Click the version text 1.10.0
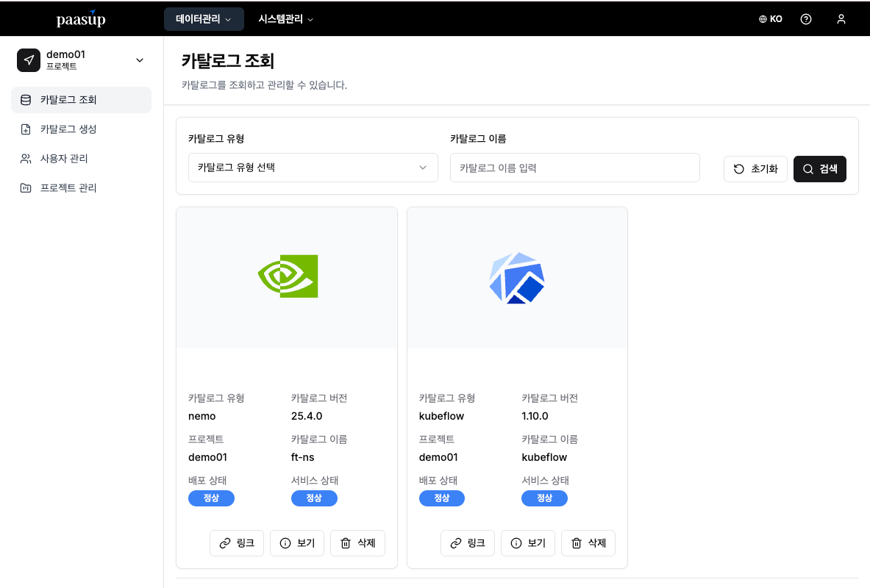Image resolution: width=870 pixels, height=588 pixels. point(535,416)
